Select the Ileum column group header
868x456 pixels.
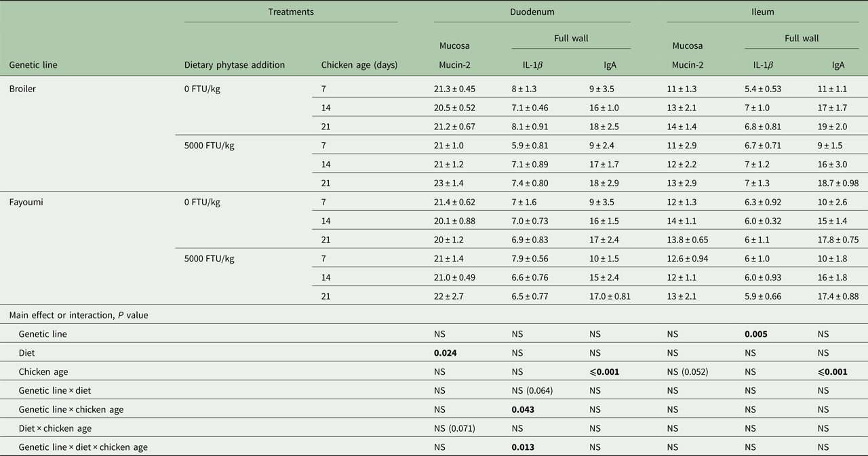764,12
